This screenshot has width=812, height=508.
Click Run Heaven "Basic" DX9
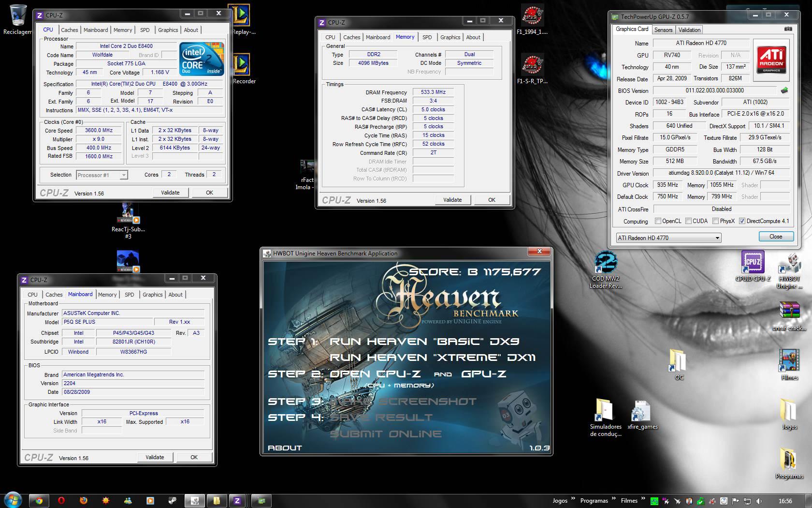tap(424, 342)
